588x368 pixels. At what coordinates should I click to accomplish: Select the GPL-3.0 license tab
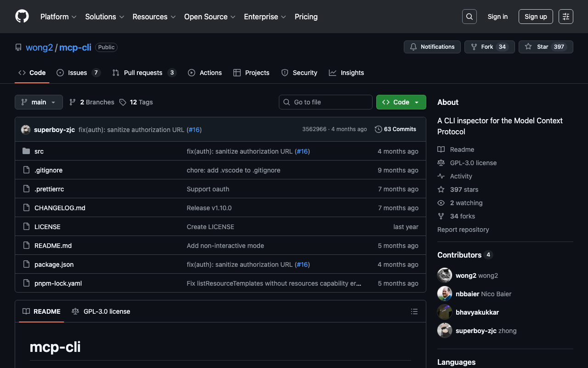click(x=101, y=311)
